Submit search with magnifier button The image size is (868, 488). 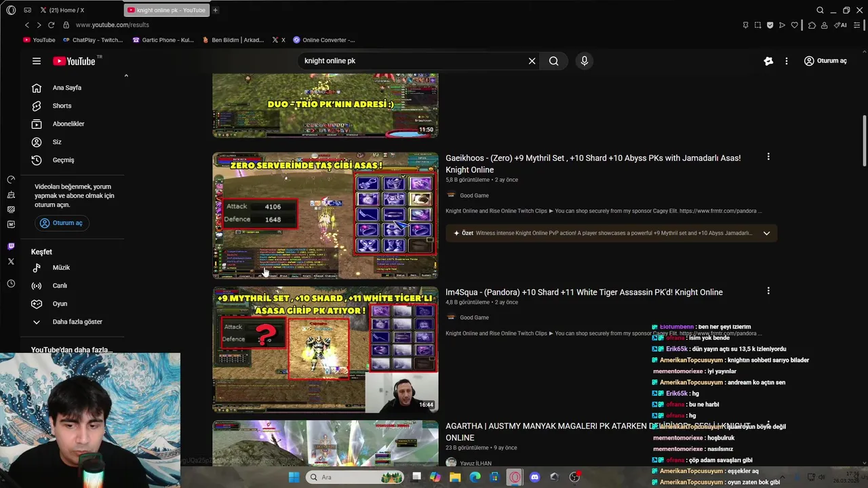pyautogui.click(x=554, y=61)
